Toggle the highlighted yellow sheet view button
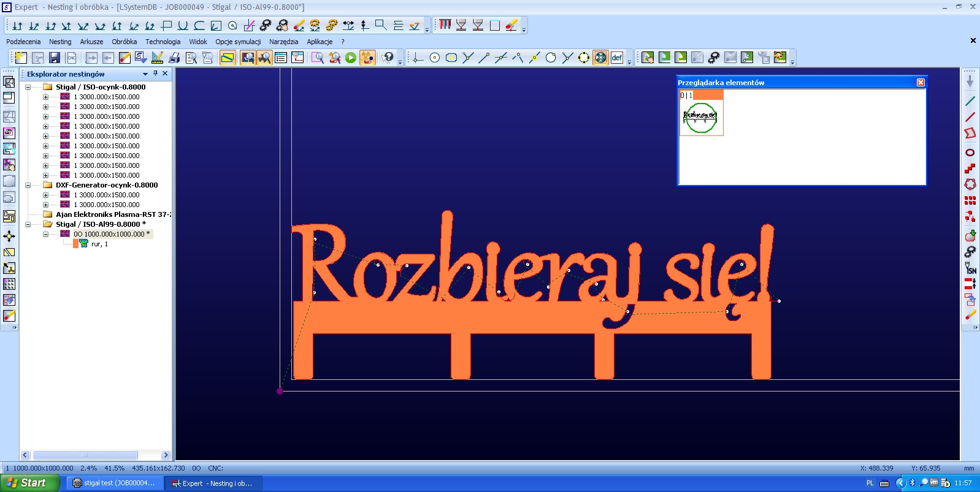Screen dimensions: 980x492 tap(228, 58)
